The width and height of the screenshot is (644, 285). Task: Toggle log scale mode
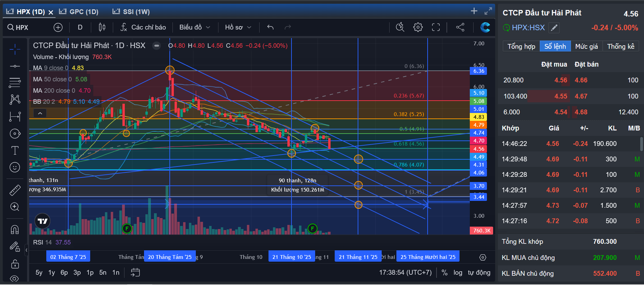pyautogui.click(x=458, y=273)
